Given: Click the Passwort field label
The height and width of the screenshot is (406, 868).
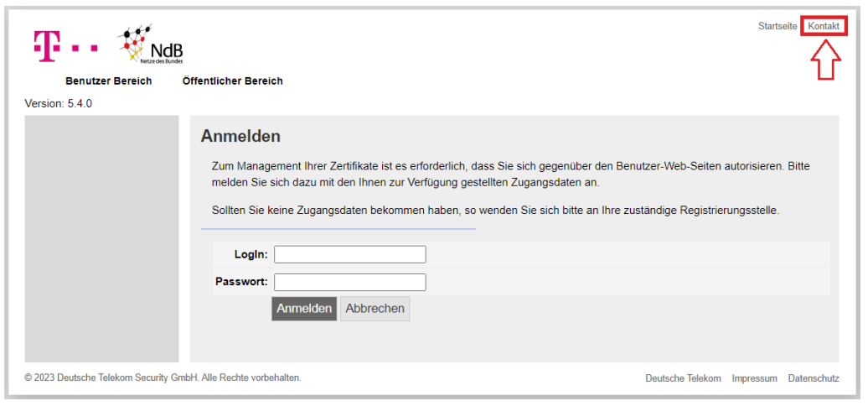Looking at the screenshot, I should (241, 282).
